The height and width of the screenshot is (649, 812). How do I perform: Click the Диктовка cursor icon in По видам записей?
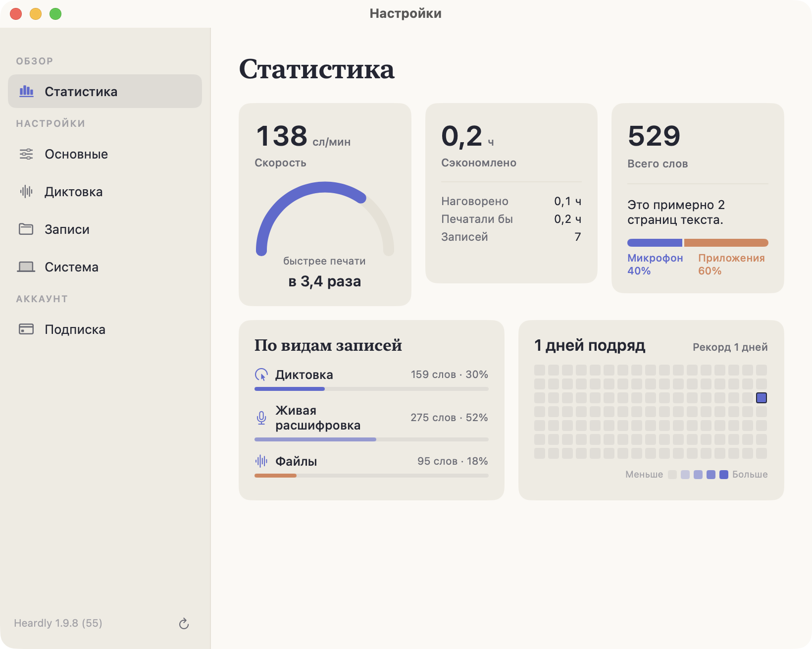tap(261, 375)
